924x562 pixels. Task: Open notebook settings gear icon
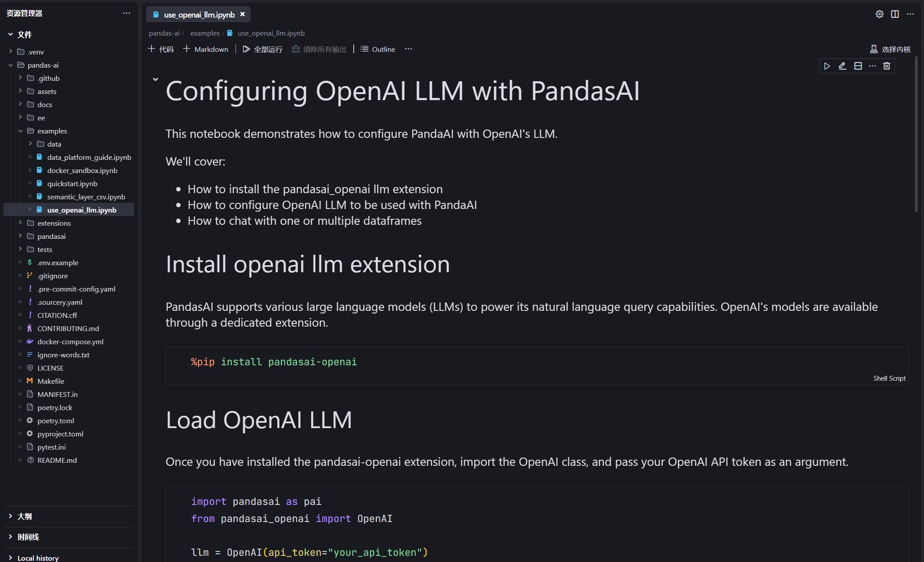point(879,14)
